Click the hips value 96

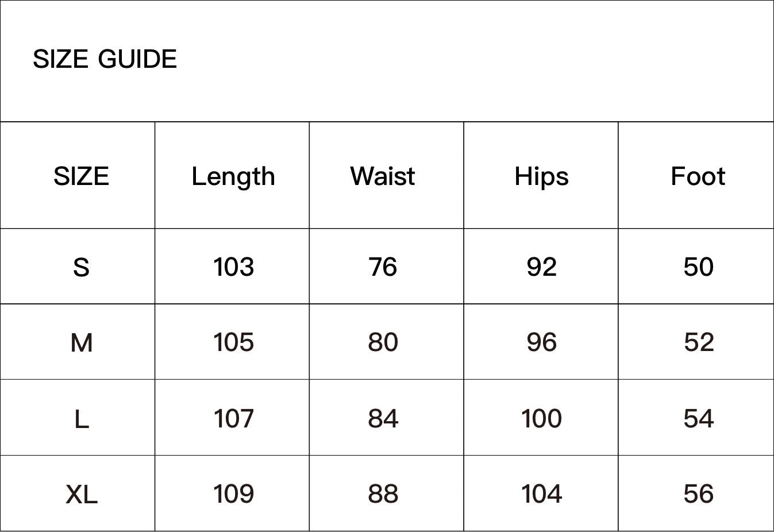[541, 342]
